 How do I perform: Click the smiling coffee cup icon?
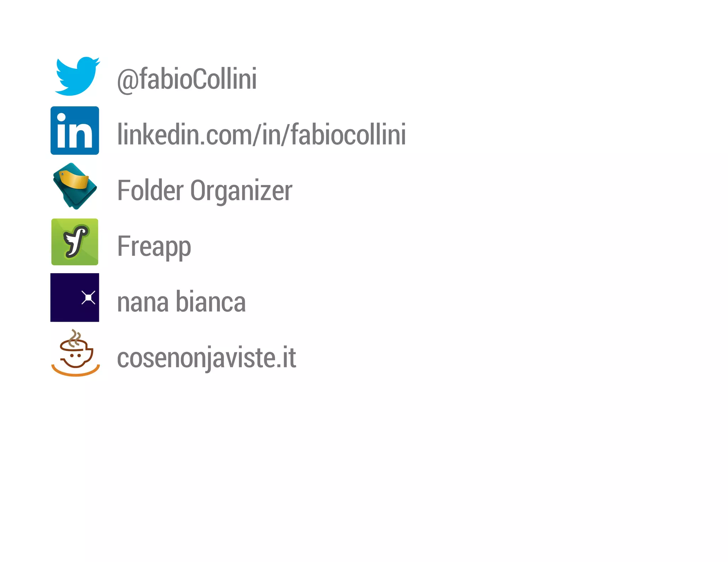76,353
